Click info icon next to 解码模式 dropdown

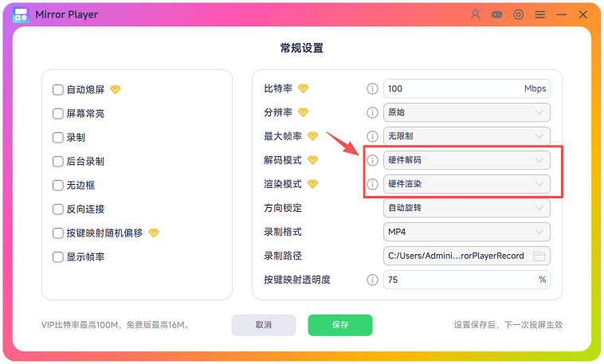pyautogui.click(x=372, y=160)
